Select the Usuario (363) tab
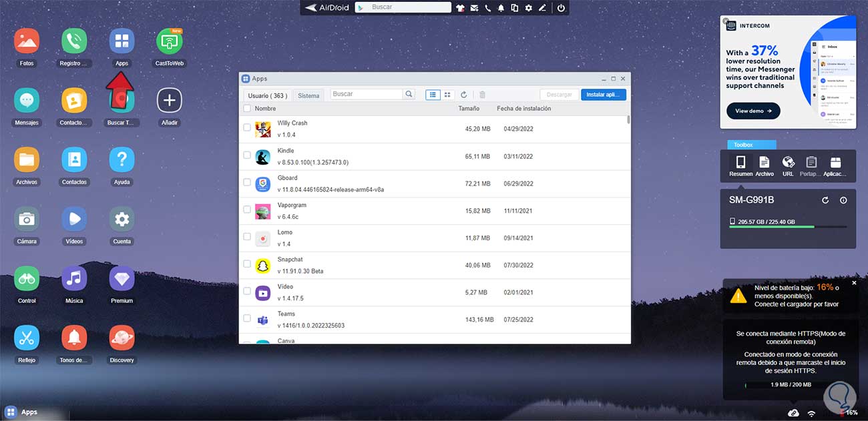Viewport: 868px width, 421px height. [268, 95]
